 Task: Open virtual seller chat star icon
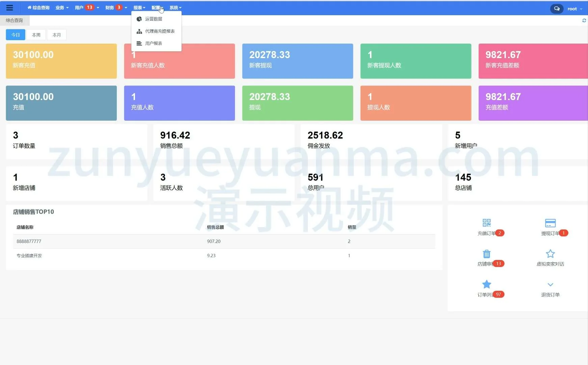(x=550, y=254)
